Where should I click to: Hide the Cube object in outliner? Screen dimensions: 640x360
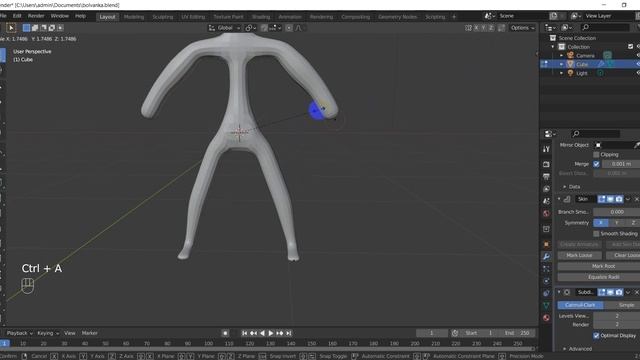638,64
